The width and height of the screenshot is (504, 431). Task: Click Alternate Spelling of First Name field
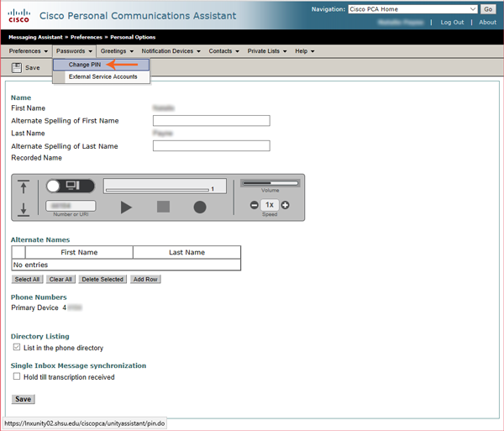(x=211, y=121)
